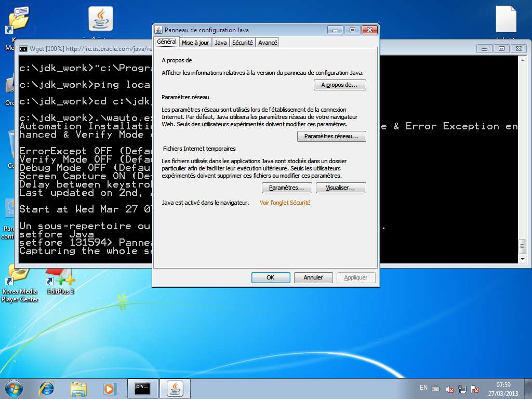Click the 'A propos de' section heading

177,60
